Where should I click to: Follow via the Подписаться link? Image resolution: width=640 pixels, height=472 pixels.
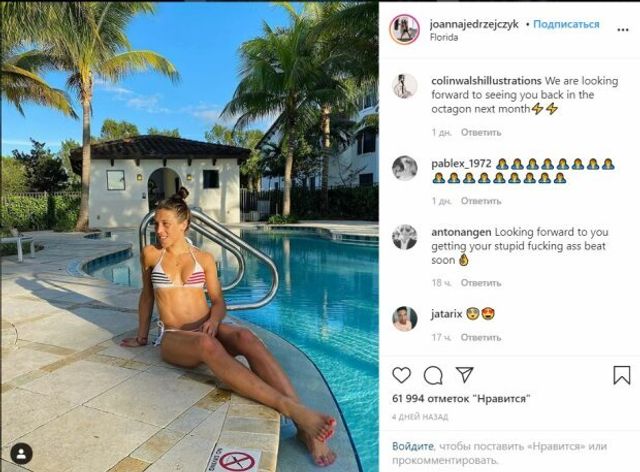(566, 24)
